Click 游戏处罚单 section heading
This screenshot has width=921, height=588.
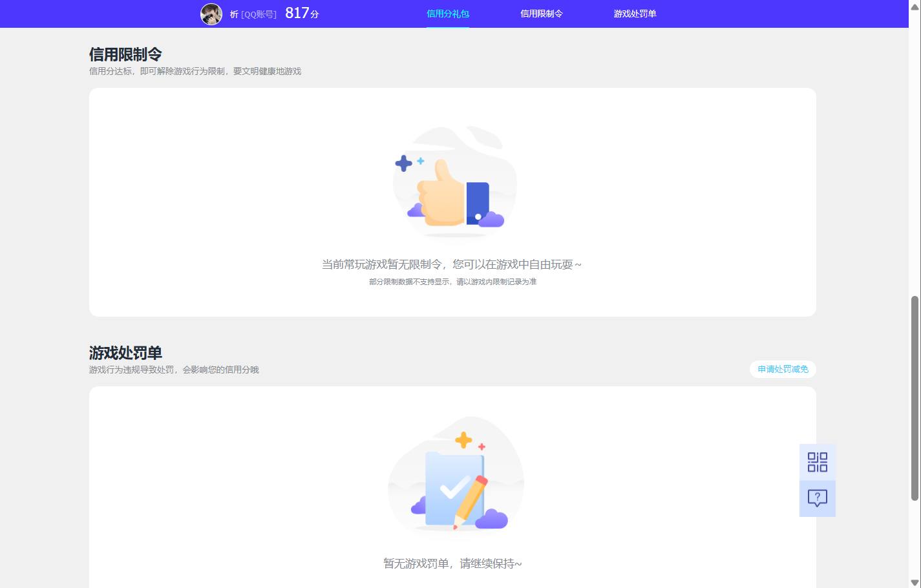125,353
